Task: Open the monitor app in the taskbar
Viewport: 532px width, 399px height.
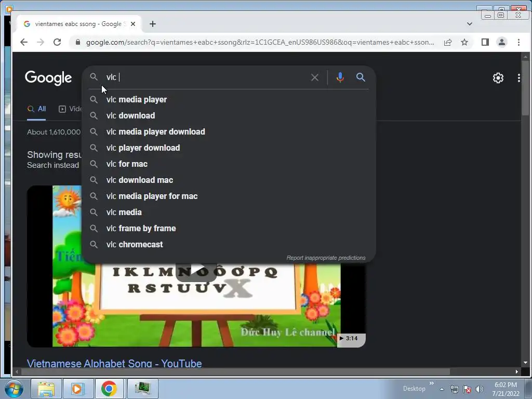Action: click(x=142, y=389)
